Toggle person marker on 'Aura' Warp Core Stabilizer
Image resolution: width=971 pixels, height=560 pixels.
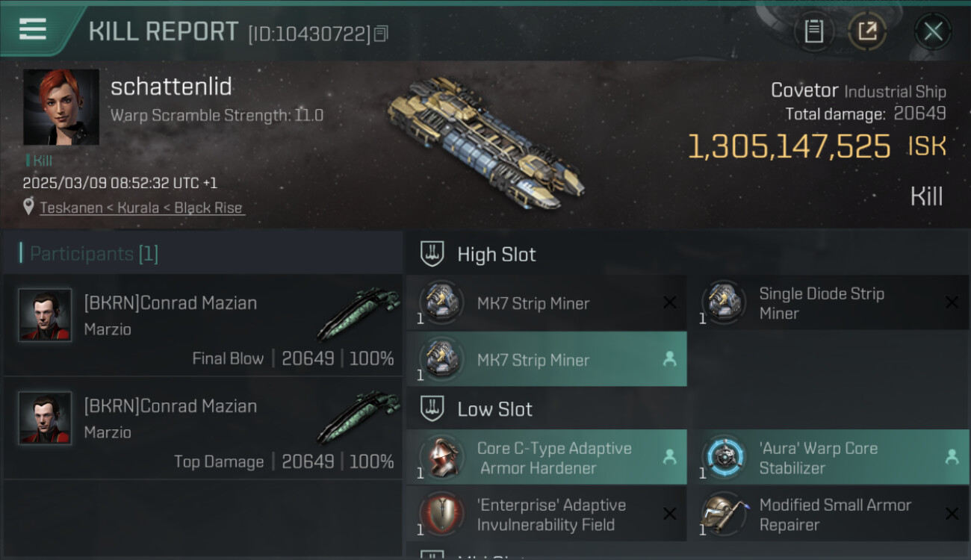coord(952,457)
